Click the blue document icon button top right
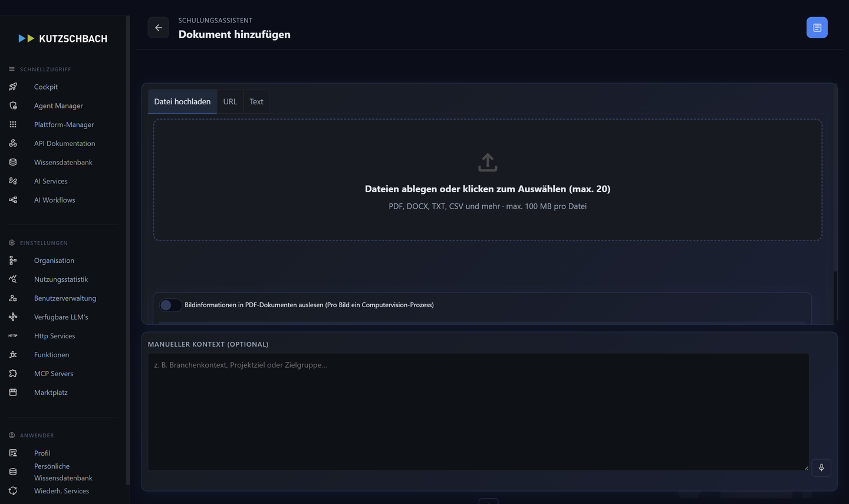The image size is (849, 504). (x=817, y=28)
